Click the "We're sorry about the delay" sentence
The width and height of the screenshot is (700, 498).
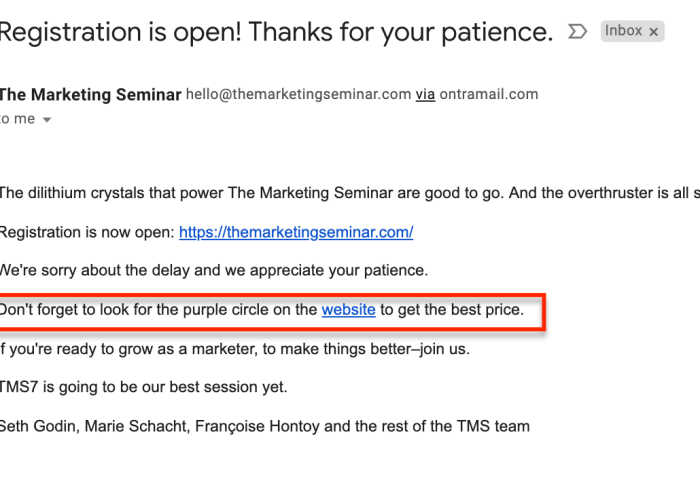pyautogui.click(x=214, y=270)
